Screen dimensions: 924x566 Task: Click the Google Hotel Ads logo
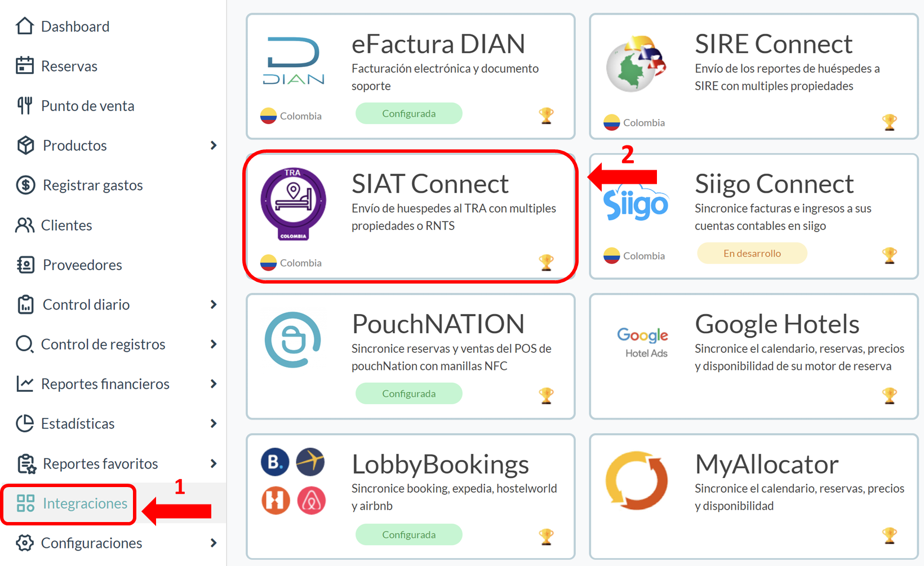pyautogui.click(x=643, y=342)
